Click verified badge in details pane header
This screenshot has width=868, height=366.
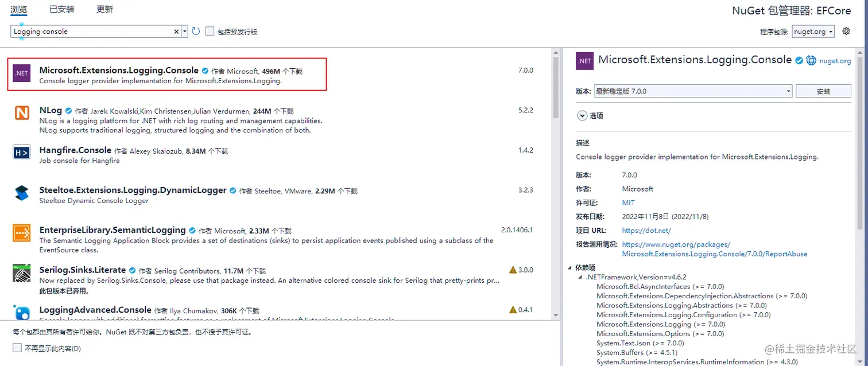799,60
